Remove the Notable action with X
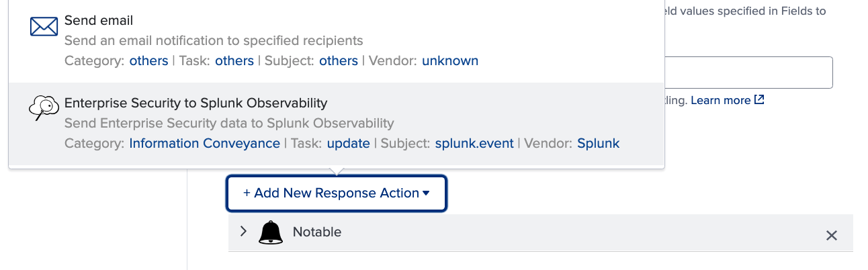Viewport: 868px width, 270px height. point(832,235)
